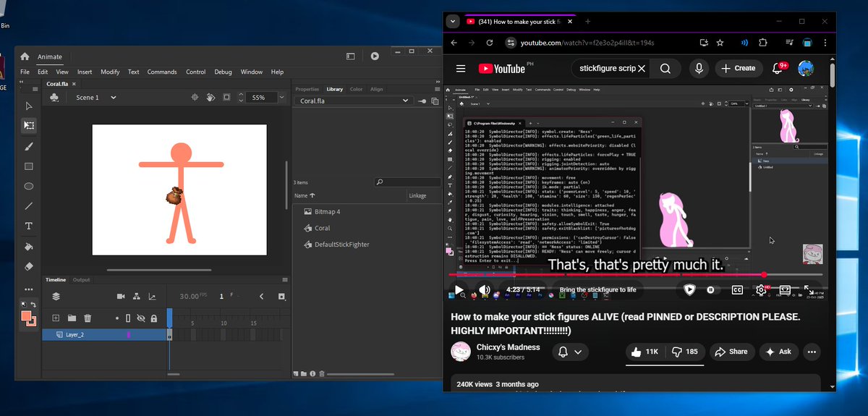
Task: Click the YouTube search magnifier button
Action: [665, 69]
